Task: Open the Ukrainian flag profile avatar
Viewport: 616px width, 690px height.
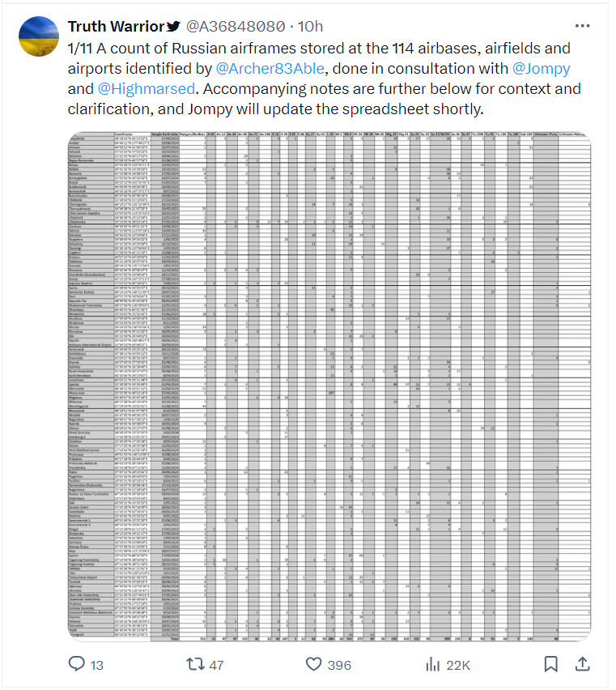Action: click(39, 36)
